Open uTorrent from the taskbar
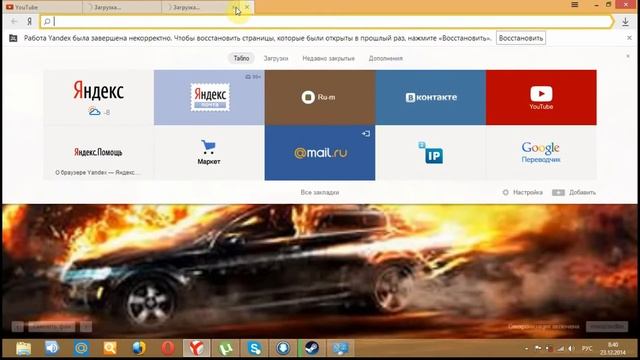The image size is (640, 360). click(226, 348)
